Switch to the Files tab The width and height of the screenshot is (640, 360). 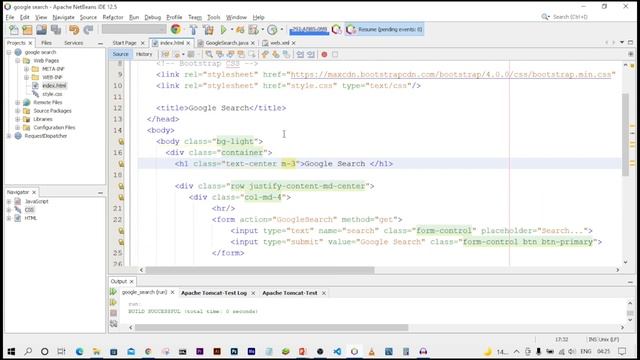tap(46, 43)
